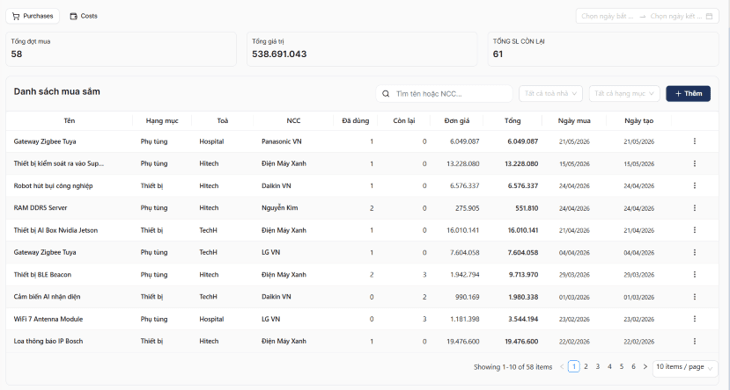Go to page 5
Viewport: 730px width, 390px height.
click(x=622, y=367)
